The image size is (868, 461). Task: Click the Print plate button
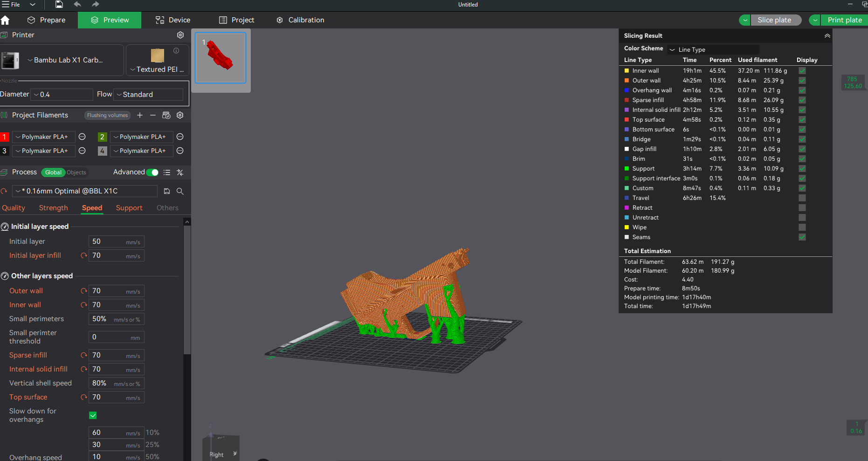point(844,20)
